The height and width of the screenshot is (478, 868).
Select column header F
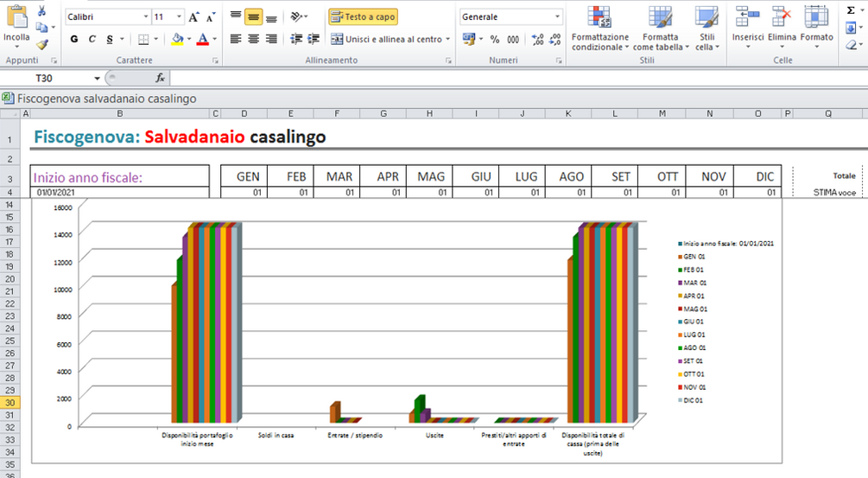(337, 113)
